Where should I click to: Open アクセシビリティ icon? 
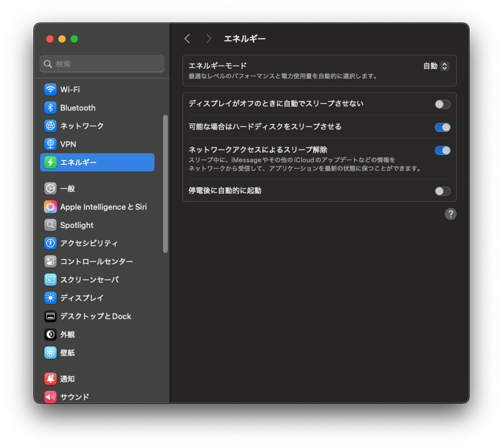[50, 243]
